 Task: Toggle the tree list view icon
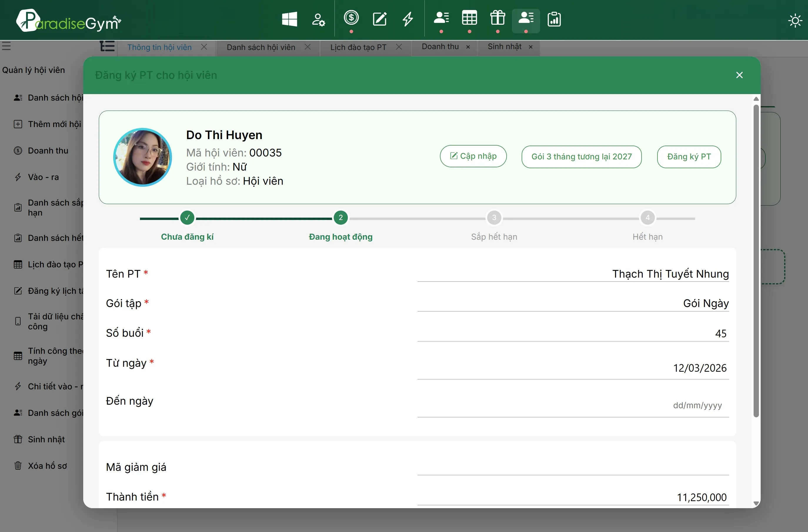107,46
